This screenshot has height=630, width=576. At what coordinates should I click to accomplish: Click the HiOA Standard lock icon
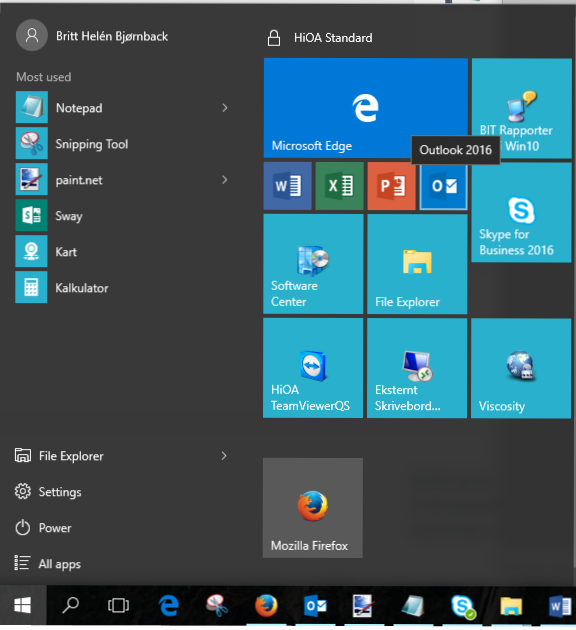tap(274, 38)
